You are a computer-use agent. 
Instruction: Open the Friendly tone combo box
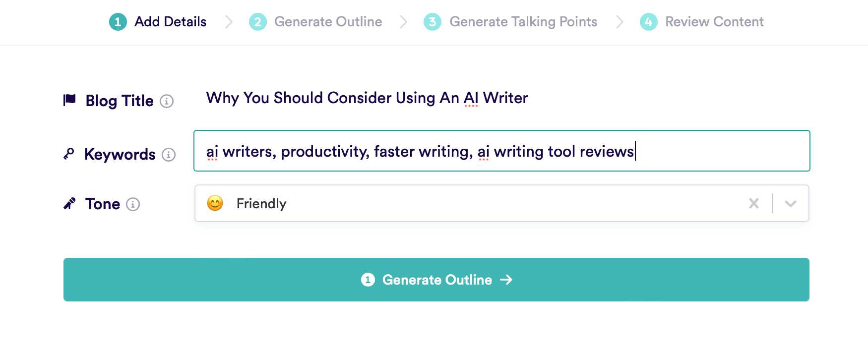[x=502, y=203]
